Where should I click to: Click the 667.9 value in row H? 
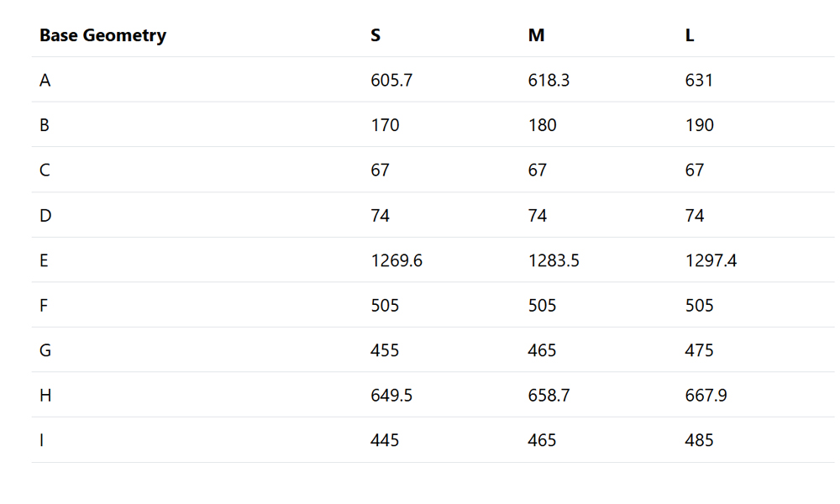(x=706, y=396)
